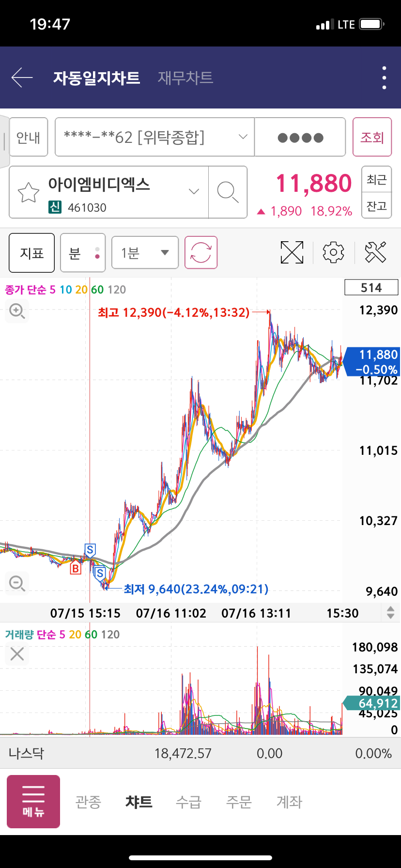
Task: Select the upper S sell marker
Action: coord(90,550)
